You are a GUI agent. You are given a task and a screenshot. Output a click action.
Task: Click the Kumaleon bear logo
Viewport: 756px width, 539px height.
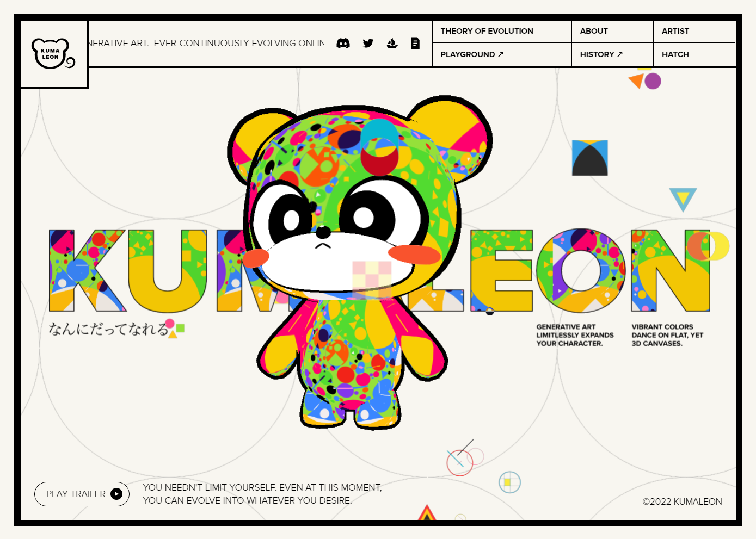[x=53, y=54]
